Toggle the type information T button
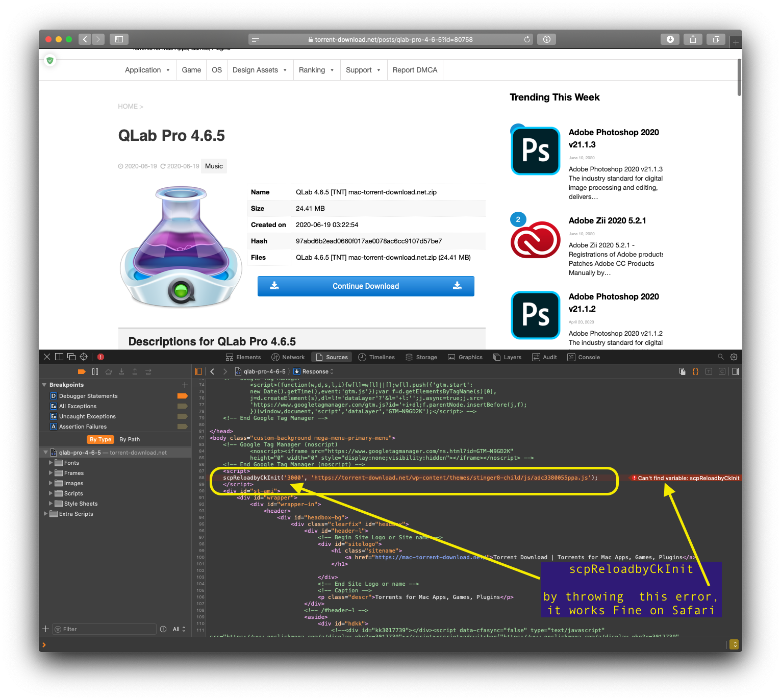781x700 pixels. point(709,371)
